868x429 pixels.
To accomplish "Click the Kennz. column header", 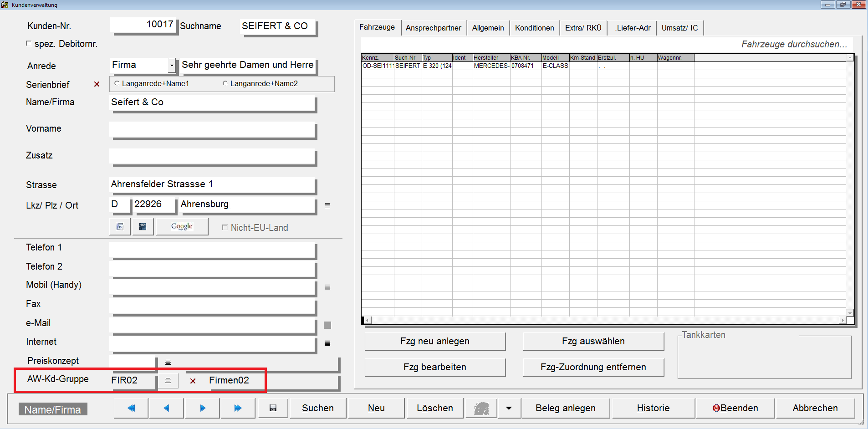I will tap(378, 58).
